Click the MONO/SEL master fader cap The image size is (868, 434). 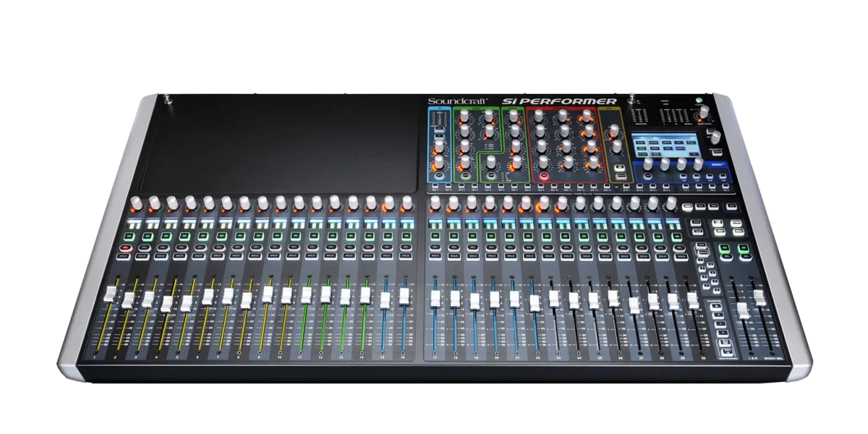tap(760, 296)
